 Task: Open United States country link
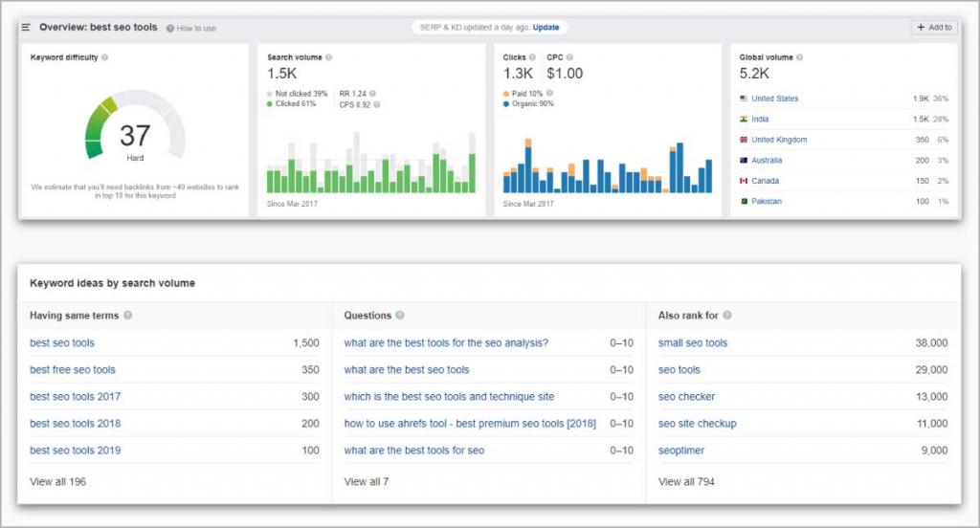tap(775, 99)
